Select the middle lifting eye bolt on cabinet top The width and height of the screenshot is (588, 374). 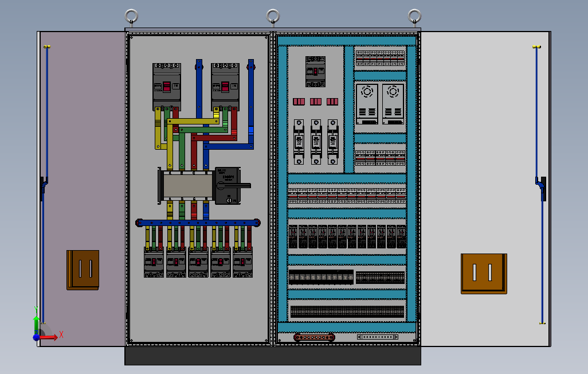[x=273, y=17]
